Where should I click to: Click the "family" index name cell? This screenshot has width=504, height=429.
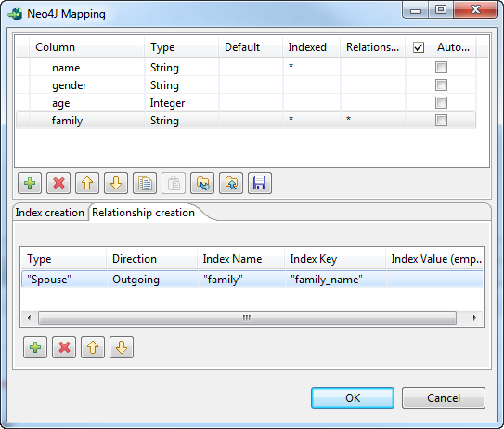(241, 279)
